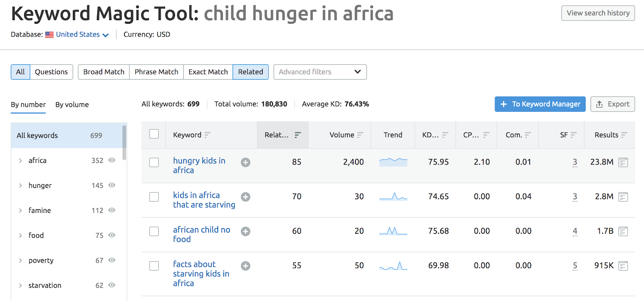The width and height of the screenshot is (644, 301).
Task: Select the Phrase Match tab
Action: tap(156, 72)
